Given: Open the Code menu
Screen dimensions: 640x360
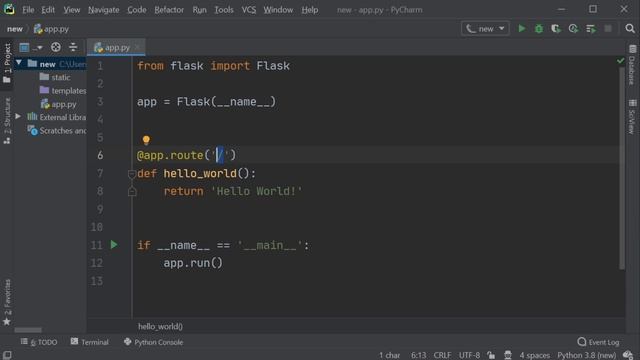Looking at the screenshot, I should (137, 10).
